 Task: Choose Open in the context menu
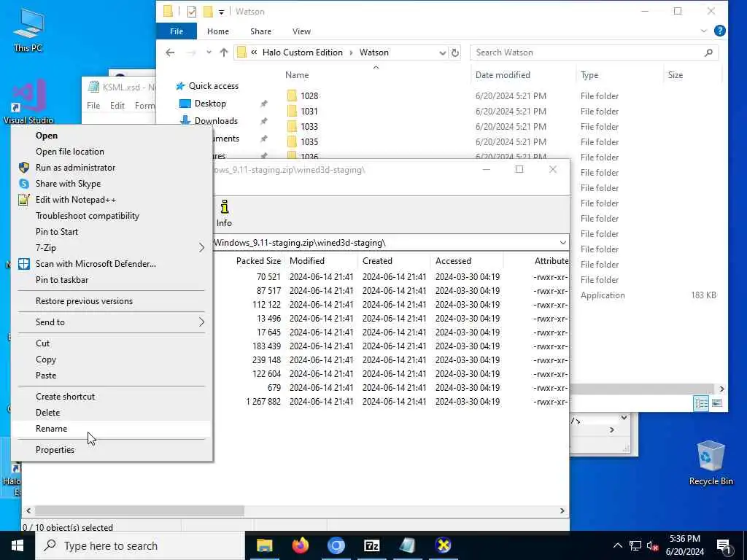point(47,135)
